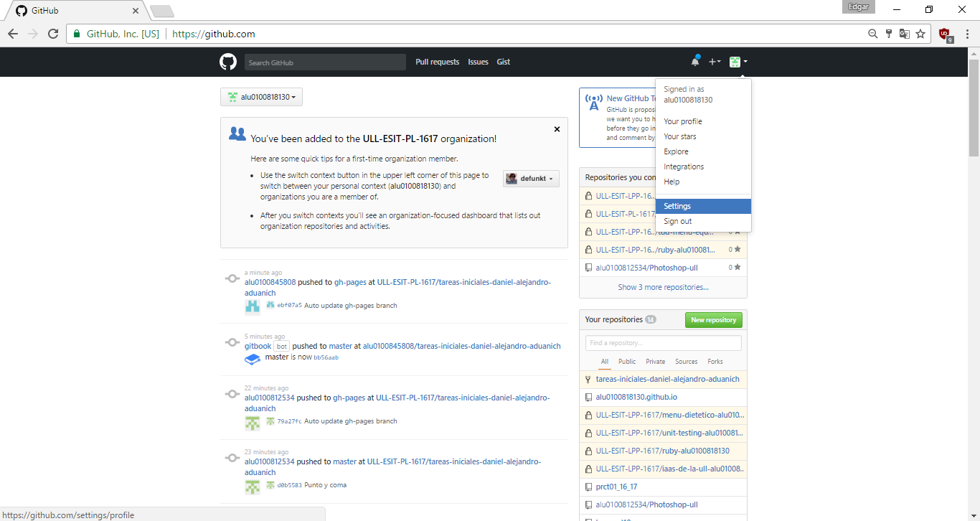
Task: Select Settings from the account menu
Action: tap(677, 206)
